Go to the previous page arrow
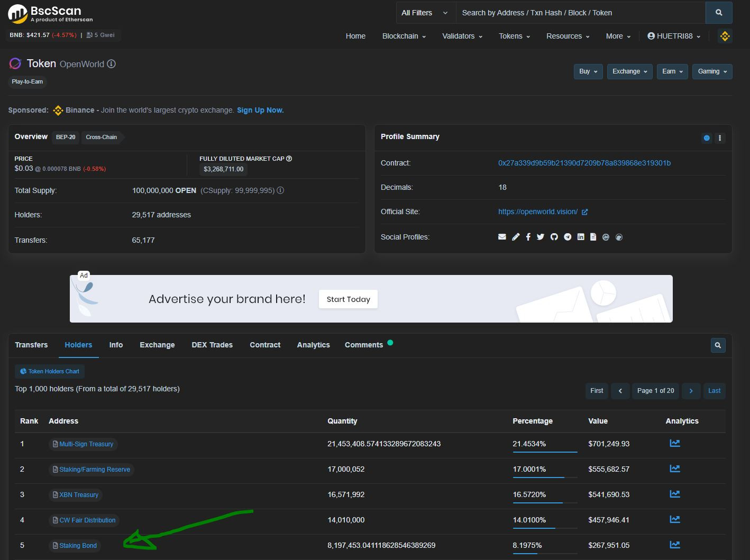The height and width of the screenshot is (560, 750). pos(620,391)
